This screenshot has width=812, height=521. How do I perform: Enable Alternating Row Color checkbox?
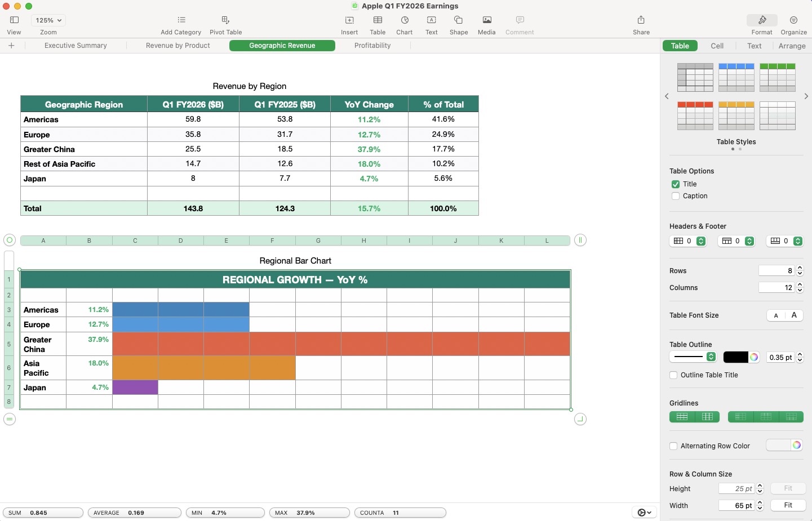tap(673, 446)
